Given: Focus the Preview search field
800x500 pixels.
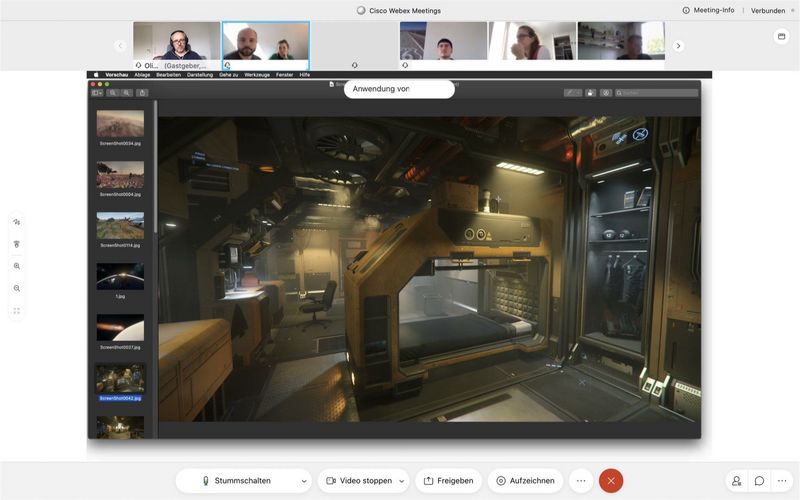Looking at the screenshot, I should coord(656,93).
